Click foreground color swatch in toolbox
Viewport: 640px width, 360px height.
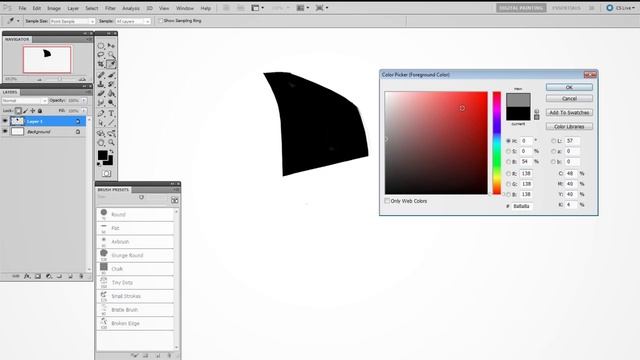point(102,155)
